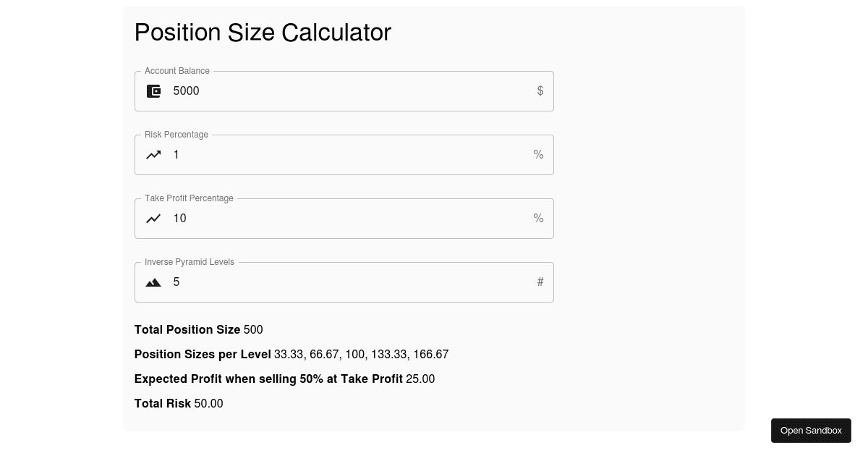Click the hash symbol in Inverse Pyramid Levels
Screen dimensions: 868x456
pos(540,282)
